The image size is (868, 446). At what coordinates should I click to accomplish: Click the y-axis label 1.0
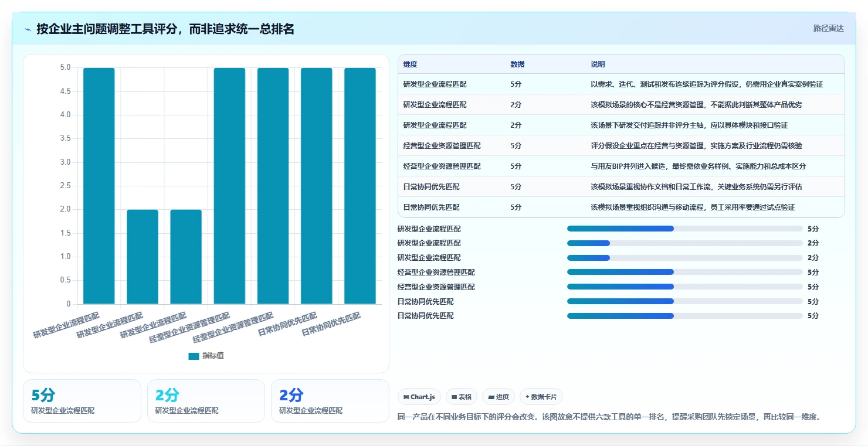pos(65,257)
